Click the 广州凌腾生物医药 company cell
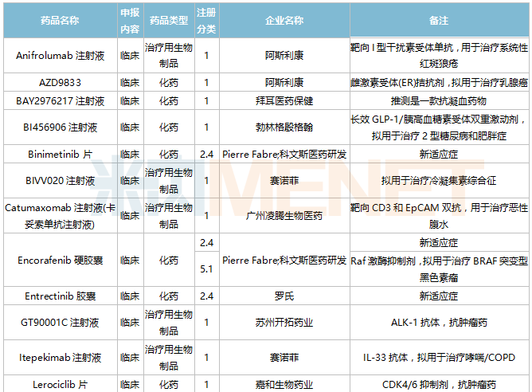Viewport: 532px width, 392px height. pyautogui.click(x=284, y=215)
